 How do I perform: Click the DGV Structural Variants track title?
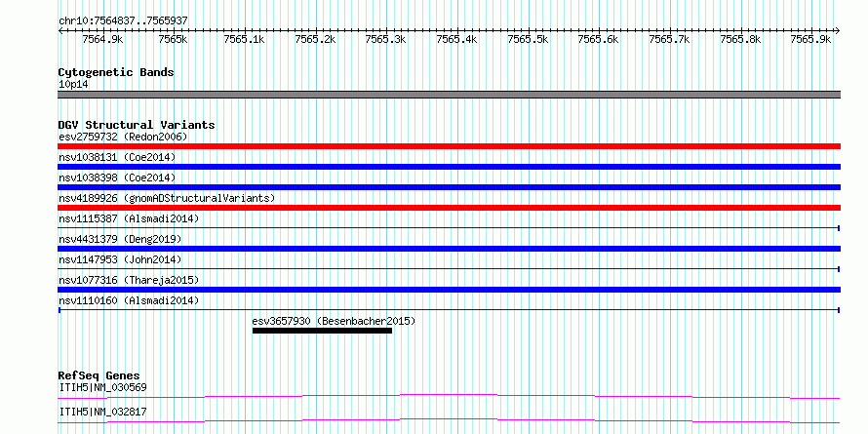[x=137, y=125]
